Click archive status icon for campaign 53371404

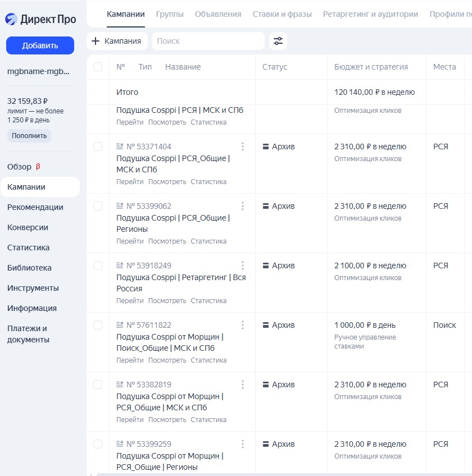click(x=266, y=147)
